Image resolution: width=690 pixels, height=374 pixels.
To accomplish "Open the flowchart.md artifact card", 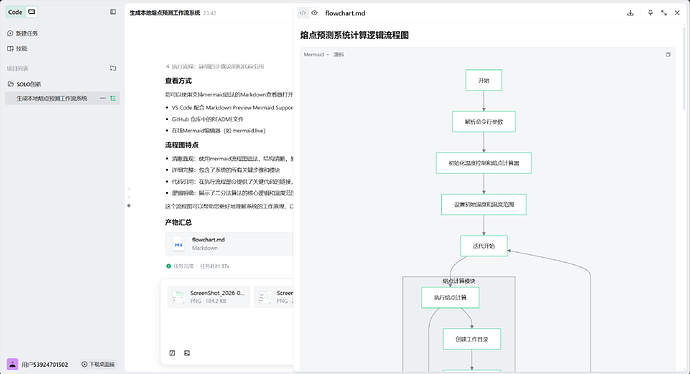I will (x=229, y=244).
